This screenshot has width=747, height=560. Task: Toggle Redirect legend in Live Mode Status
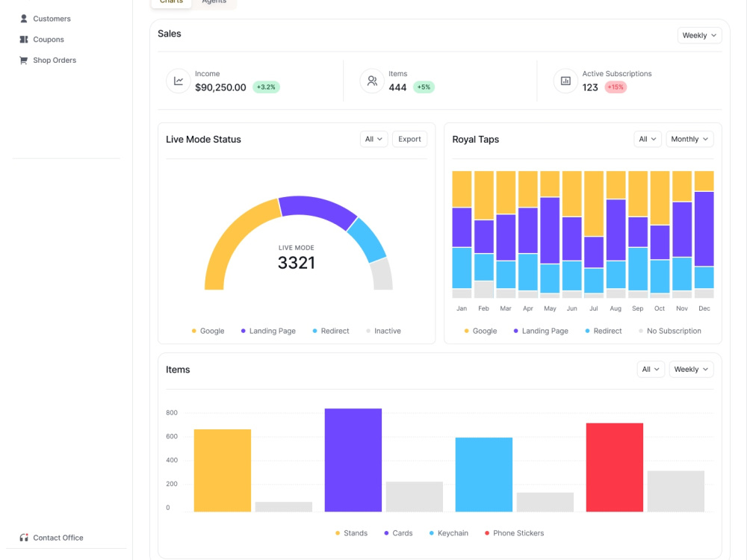[x=331, y=331]
